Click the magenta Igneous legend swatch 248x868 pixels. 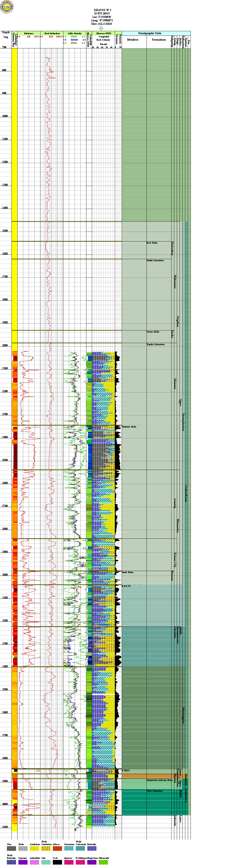[69, 862]
